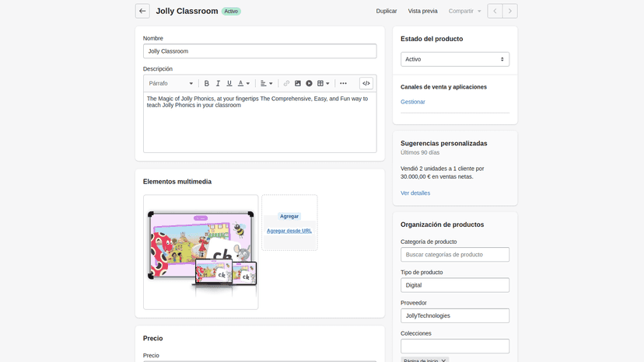
Task: Open text color dropdown
Action: (x=243, y=83)
